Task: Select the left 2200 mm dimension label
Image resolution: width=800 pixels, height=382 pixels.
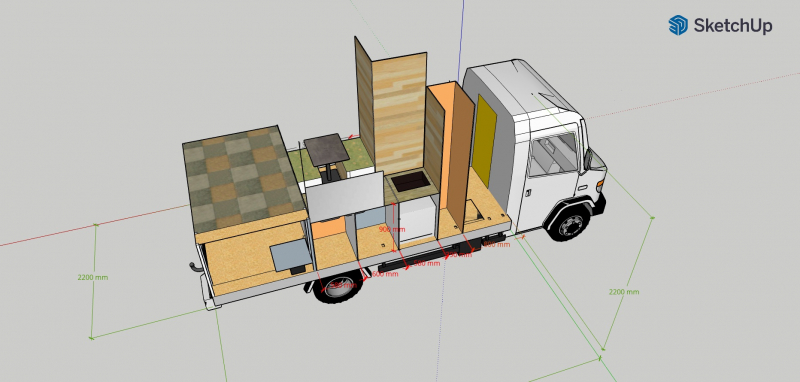Action: pos(93,277)
